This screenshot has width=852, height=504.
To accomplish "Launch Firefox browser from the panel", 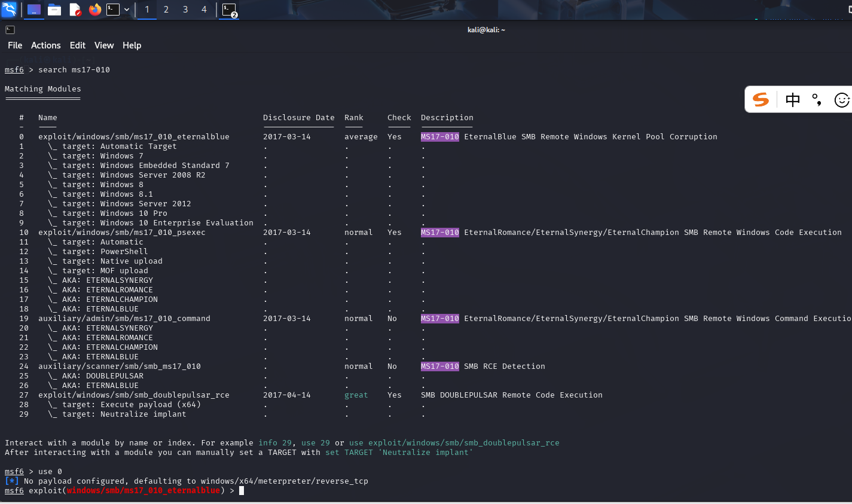I will (95, 10).
